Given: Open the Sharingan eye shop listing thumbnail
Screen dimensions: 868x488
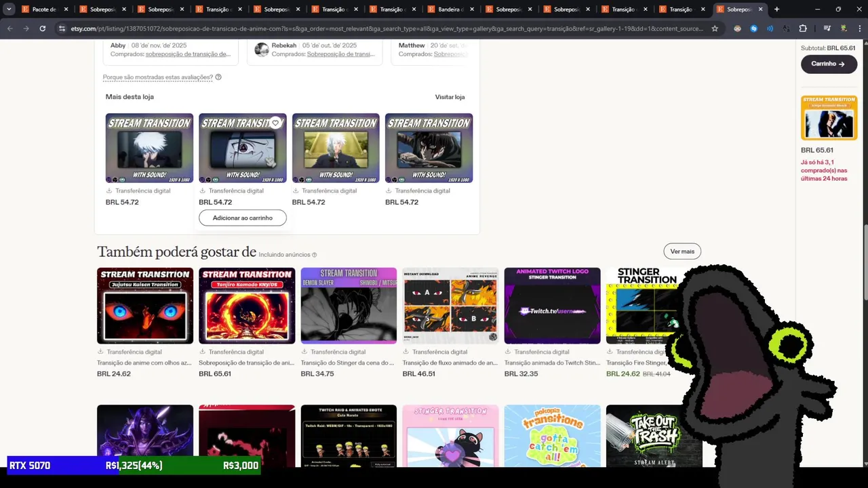Looking at the screenshot, I should click(243, 148).
